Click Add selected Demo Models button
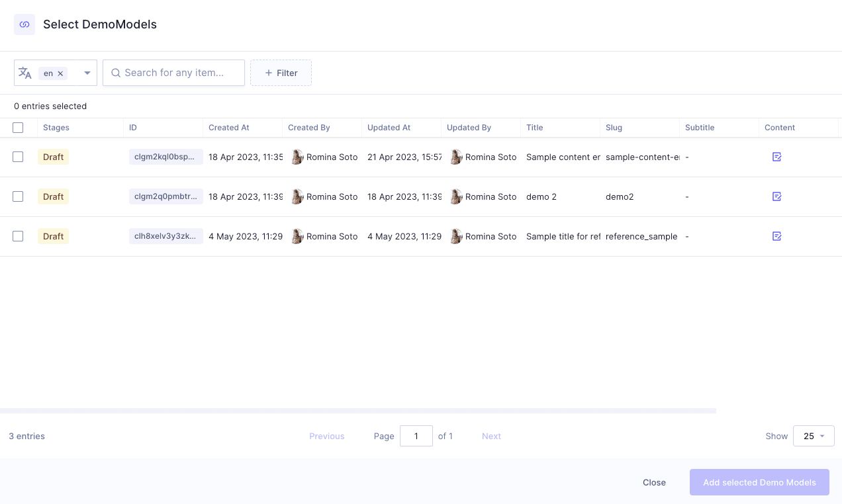This screenshot has width=842, height=504. click(759, 482)
